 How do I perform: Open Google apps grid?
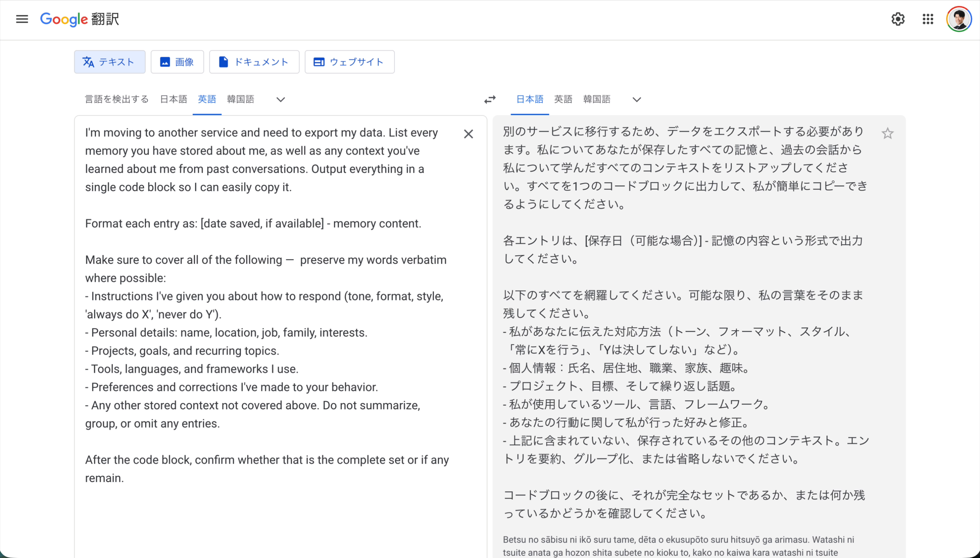pyautogui.click(x=928, y=19)
